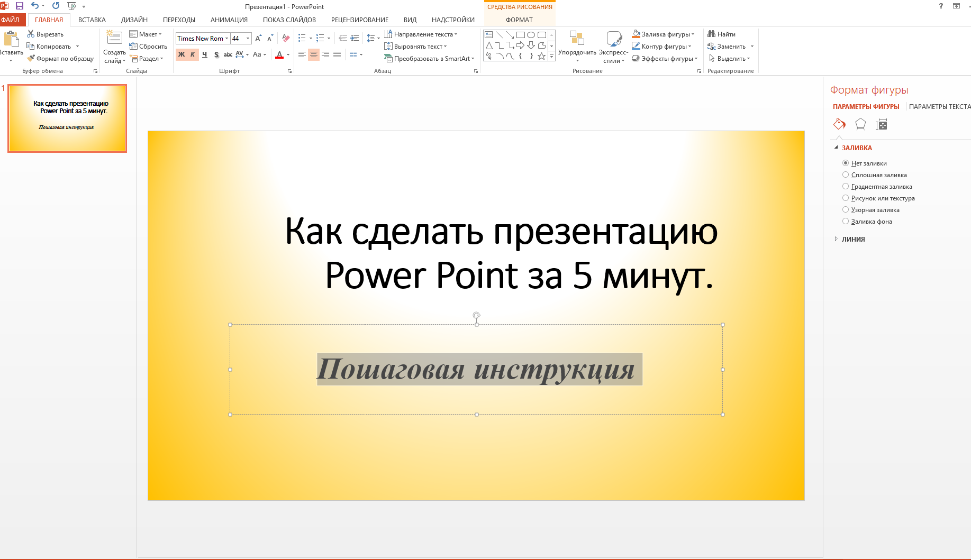Viewport: 971px width, 560px height.
Task: Clear all formatting eraser icon
Action: pyautogui.click(x=286, y=39)
